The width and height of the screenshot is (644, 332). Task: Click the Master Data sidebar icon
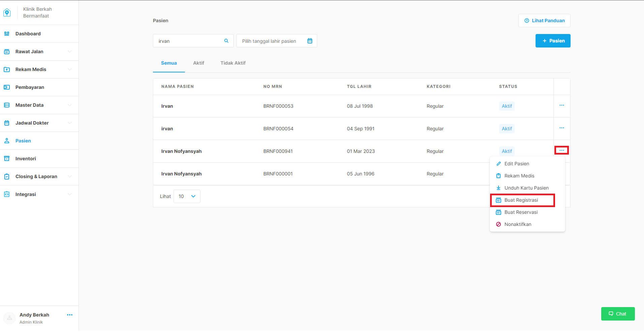[7, 105]
